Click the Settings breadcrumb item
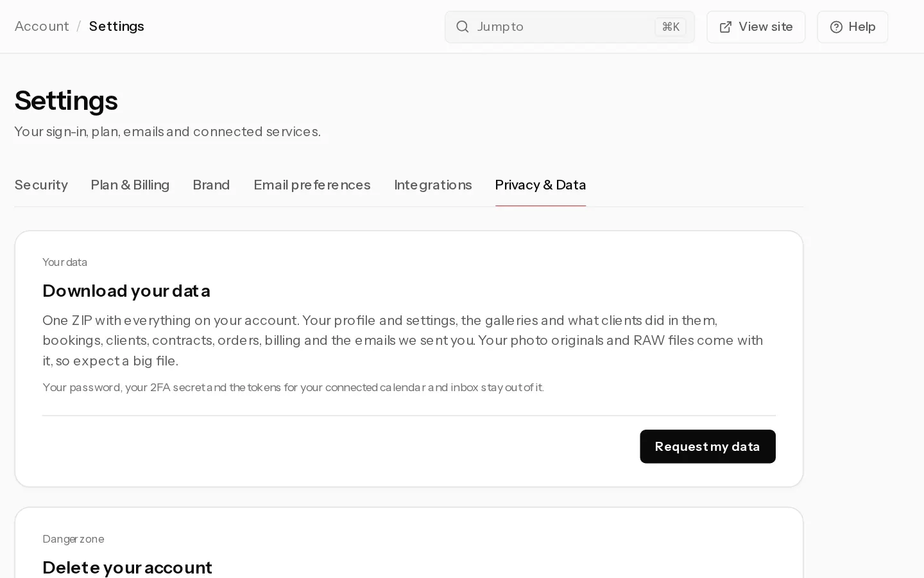Image resolution: width=924 pixels, height=578 pixels. (x=117, y=26)
